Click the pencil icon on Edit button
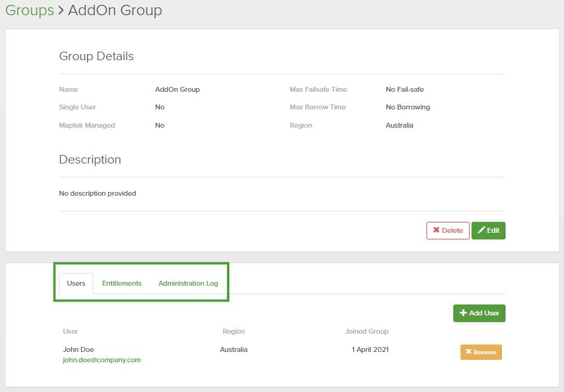 coord(481,230)
